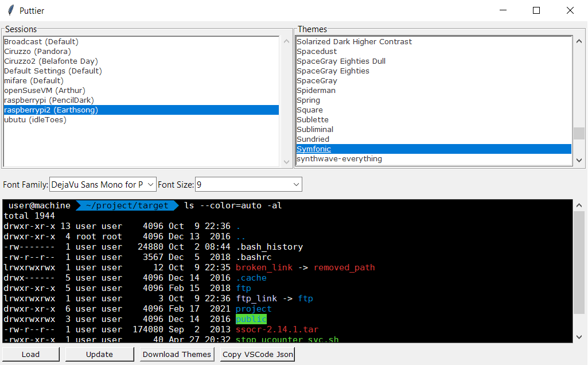
Task: Click ftp_link text in preview
Action: tap(256, 298)
